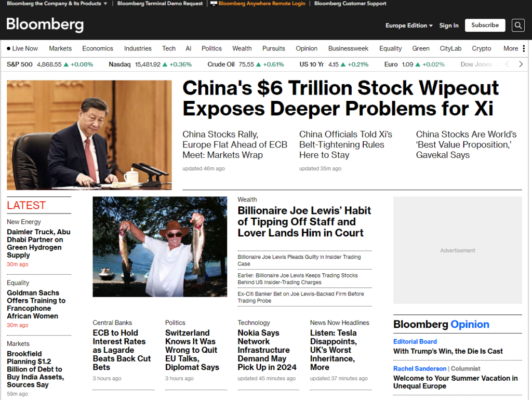This screenshot has height=400, width=532.
Task: Open the Equality navigation item
Action: point(391,48)
